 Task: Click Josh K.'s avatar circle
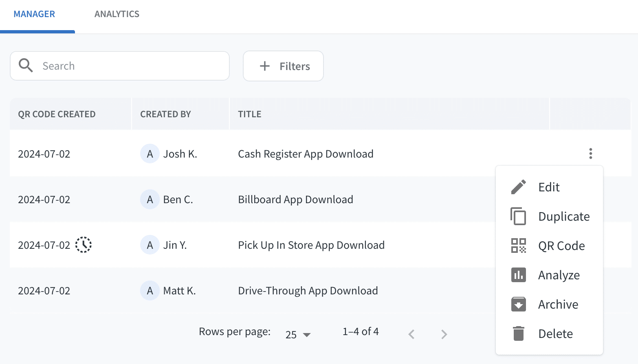[150, 153]
